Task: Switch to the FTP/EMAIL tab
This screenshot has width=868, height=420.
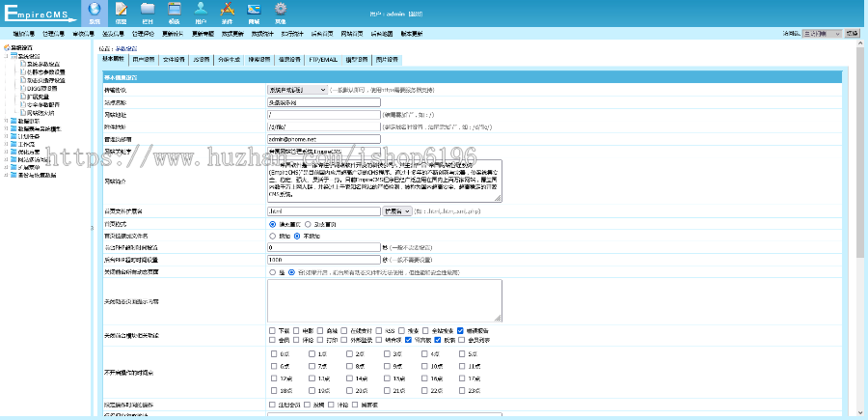Action: (x=323, y=59)
